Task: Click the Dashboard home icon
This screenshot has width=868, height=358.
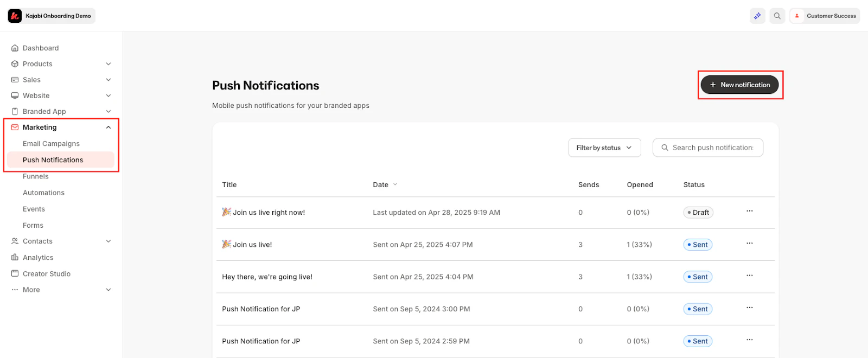Action: click(x=15, y=48)
